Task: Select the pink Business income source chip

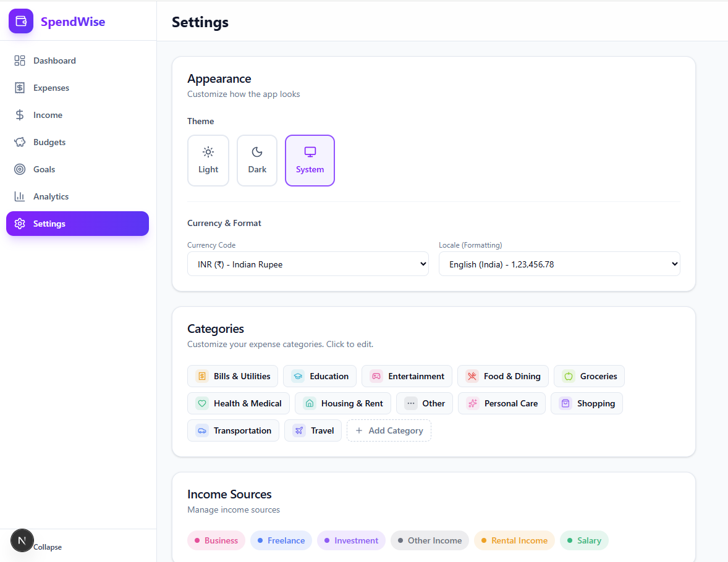Action: 216,540
